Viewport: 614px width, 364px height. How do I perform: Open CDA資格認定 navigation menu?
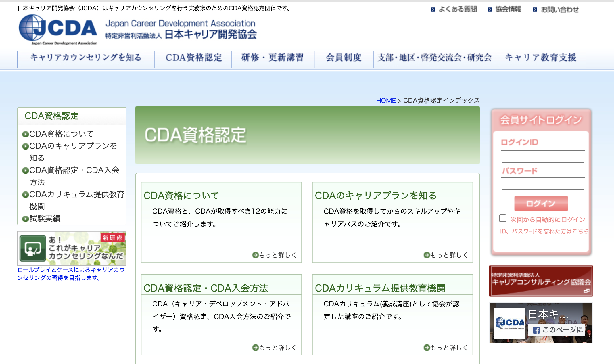coord(194,58)
